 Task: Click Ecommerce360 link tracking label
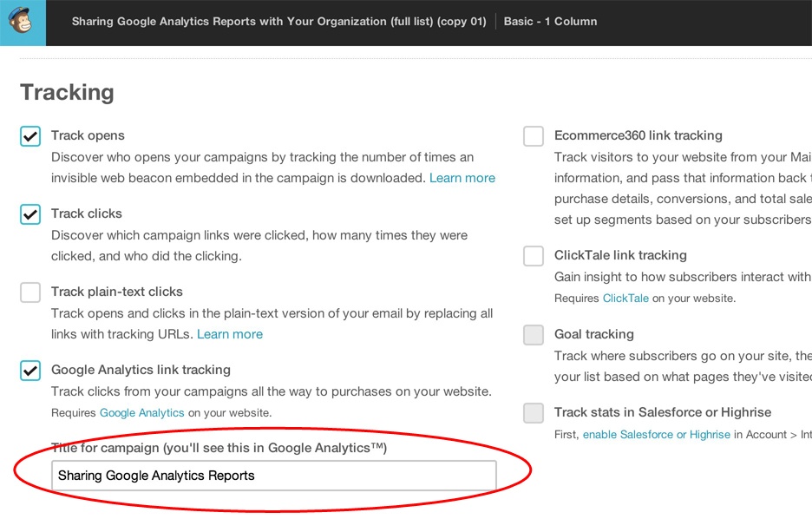click(x=638, y=135)
